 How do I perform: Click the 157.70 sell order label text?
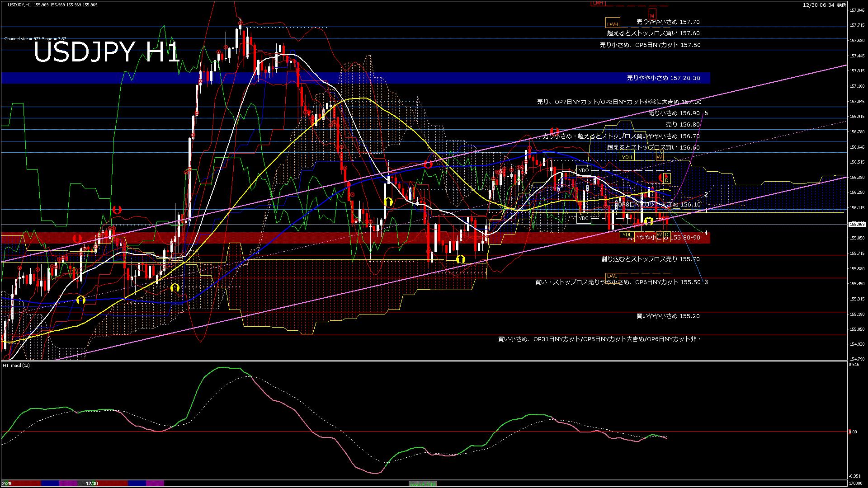(668, 22)
